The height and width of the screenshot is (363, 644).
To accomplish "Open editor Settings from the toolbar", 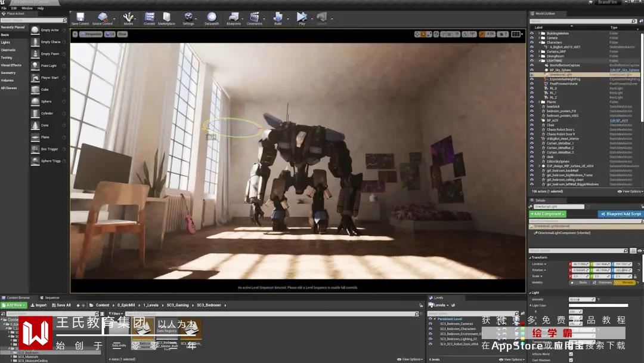I will tap(188, 18).
